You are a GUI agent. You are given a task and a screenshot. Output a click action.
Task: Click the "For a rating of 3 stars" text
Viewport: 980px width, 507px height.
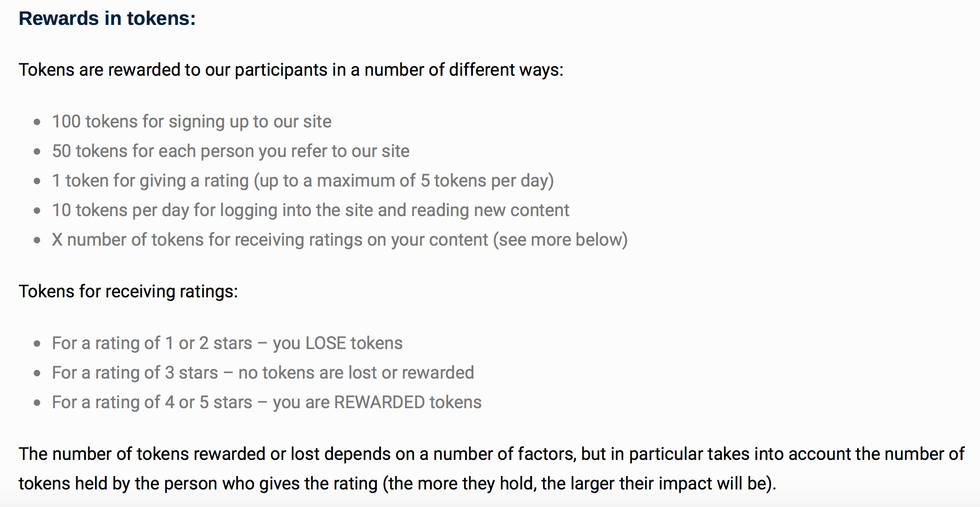click(x=135, y=373)
